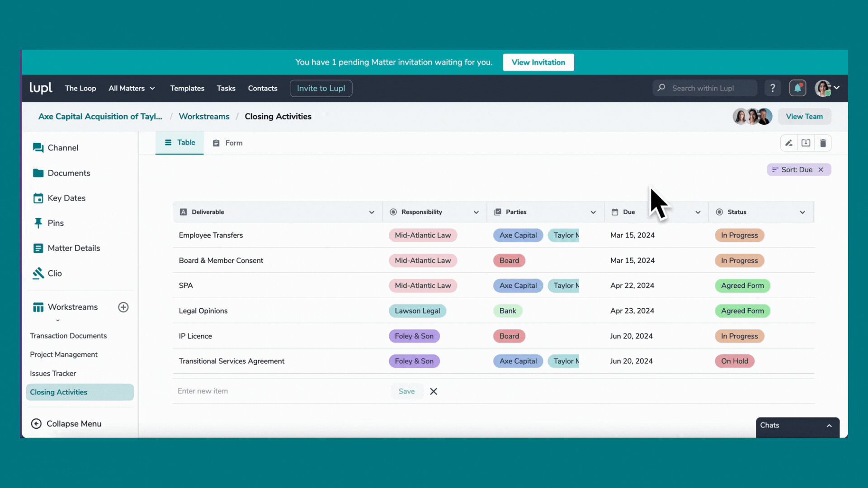Open the Clio integration in the sidebar
The image size is (868, 488).
pos(54,273)
